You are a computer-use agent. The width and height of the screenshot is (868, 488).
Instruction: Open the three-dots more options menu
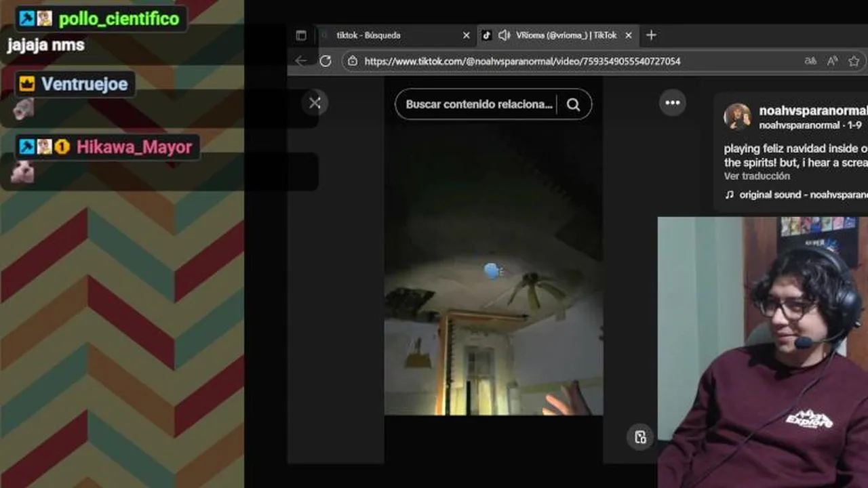[x=673, y=102]
